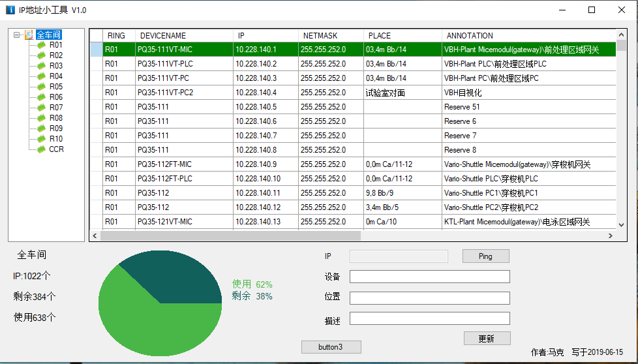638x364 pixels.
Task: Click the app icon in title bar
Action: pos(10,10)
